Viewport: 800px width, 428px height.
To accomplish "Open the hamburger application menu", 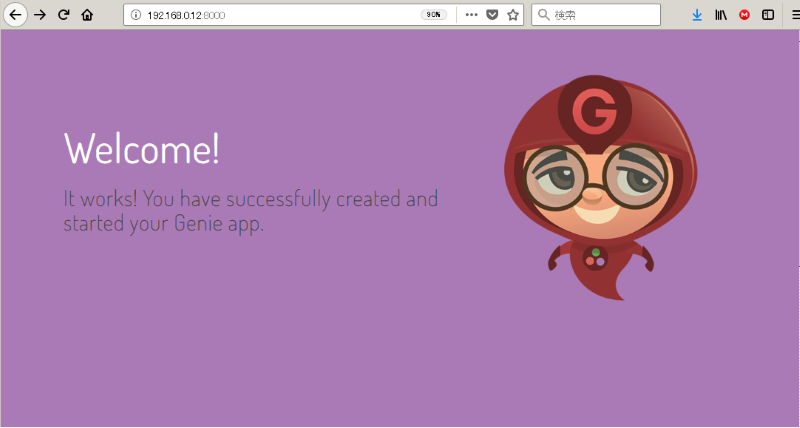I will 795,15.
